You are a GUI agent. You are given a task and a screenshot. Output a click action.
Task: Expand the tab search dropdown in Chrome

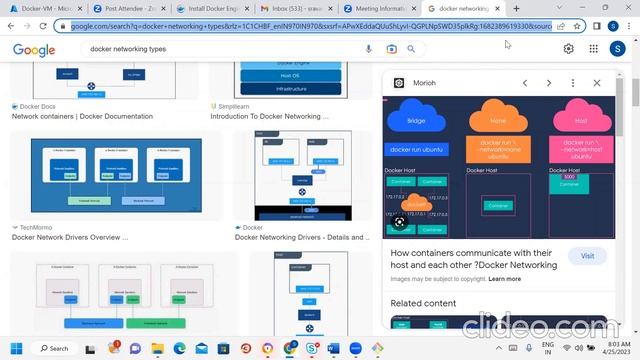tap(559, 8)
